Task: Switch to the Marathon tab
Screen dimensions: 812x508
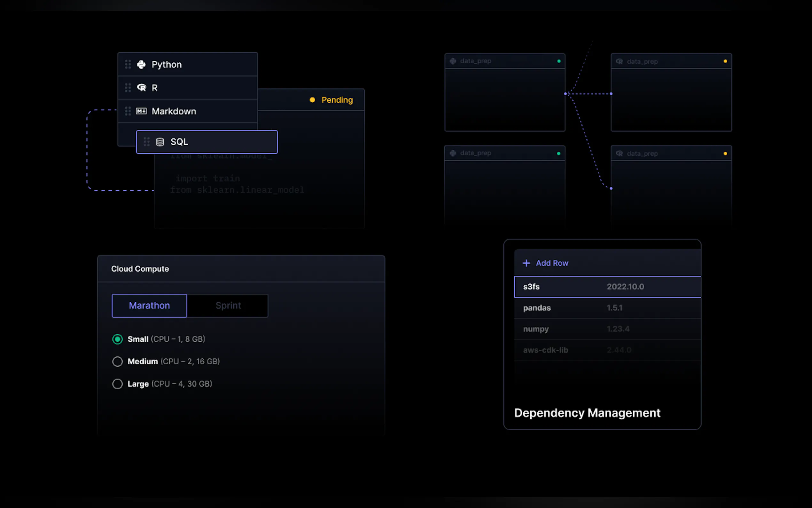Action: point(149,306)
